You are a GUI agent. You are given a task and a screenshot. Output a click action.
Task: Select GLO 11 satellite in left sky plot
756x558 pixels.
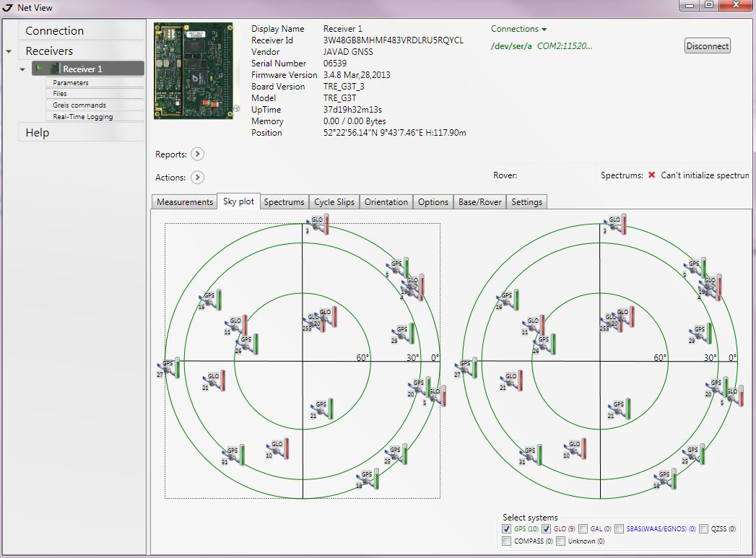(236, 326)
